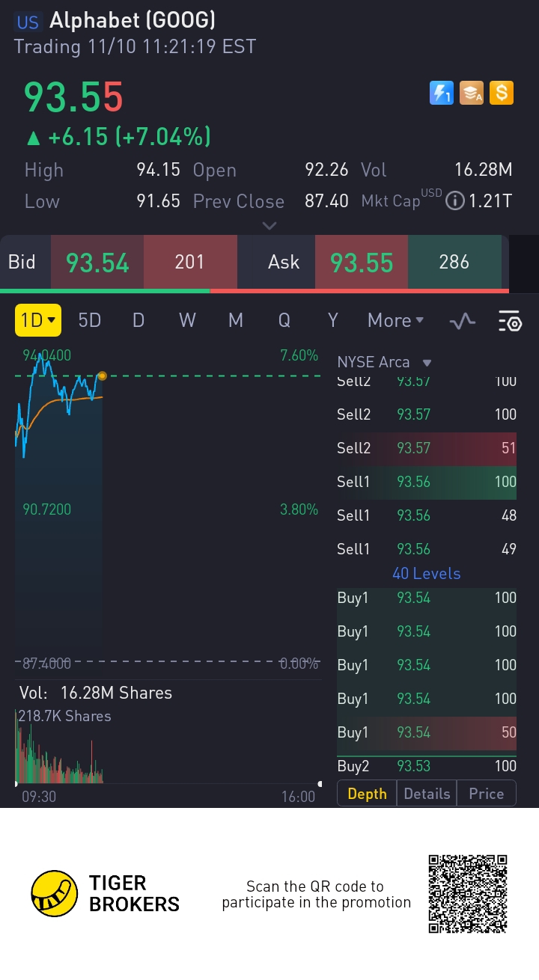Image resolution: width=539 pixels, height=980 pixels.
Task: Tap the 94.0400 price axis label
Action: click(46, 355)
